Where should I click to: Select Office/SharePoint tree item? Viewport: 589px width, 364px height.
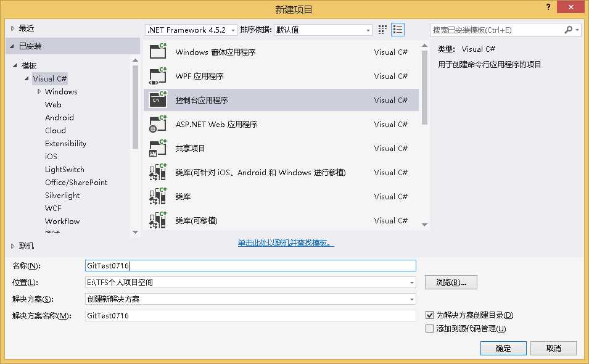(x=76, y=182)
